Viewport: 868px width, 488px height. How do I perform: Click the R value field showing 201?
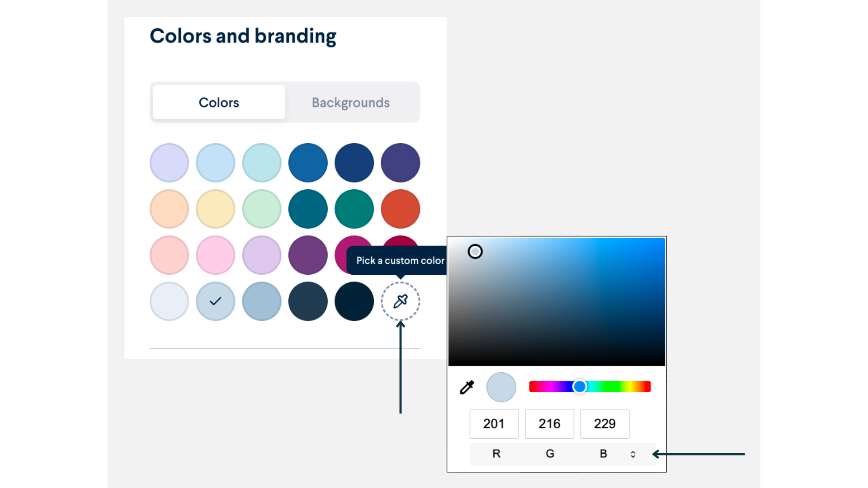[494, 424]
